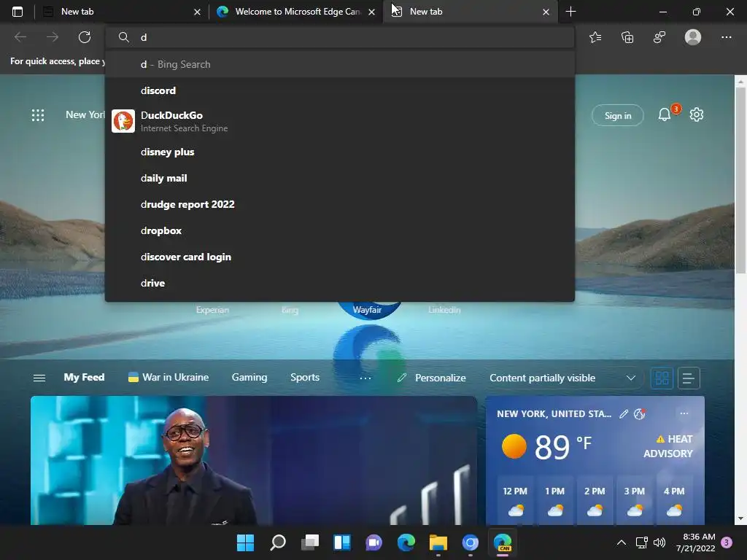Open the featured news story thumbnail

[x=254, y=461]
